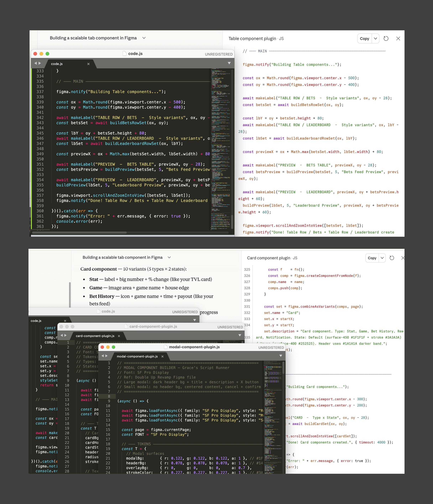Close the top code.js editor tab
433x504 pixels.
coord(88,64)
